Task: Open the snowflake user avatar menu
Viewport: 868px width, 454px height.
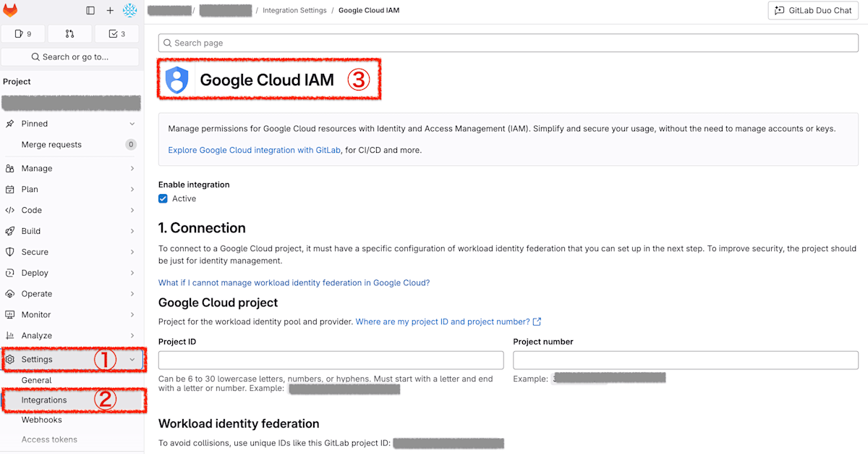Action: [x=130, y=10]
